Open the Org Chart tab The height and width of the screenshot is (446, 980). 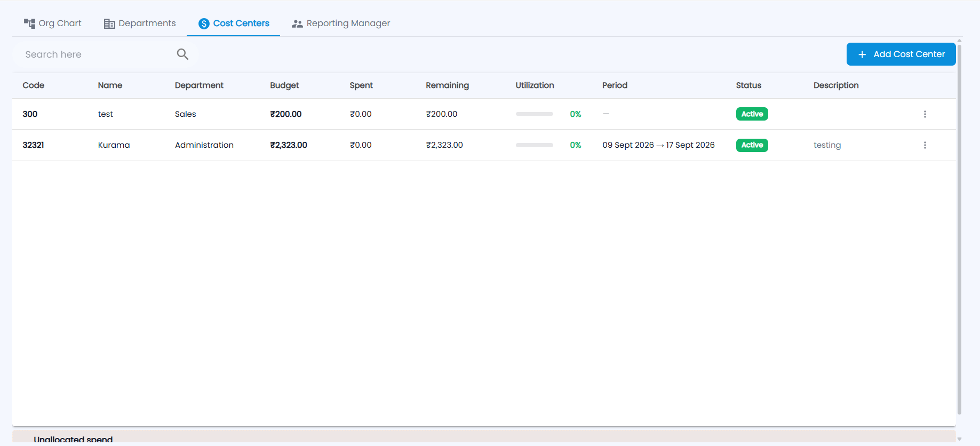[53, 23]
